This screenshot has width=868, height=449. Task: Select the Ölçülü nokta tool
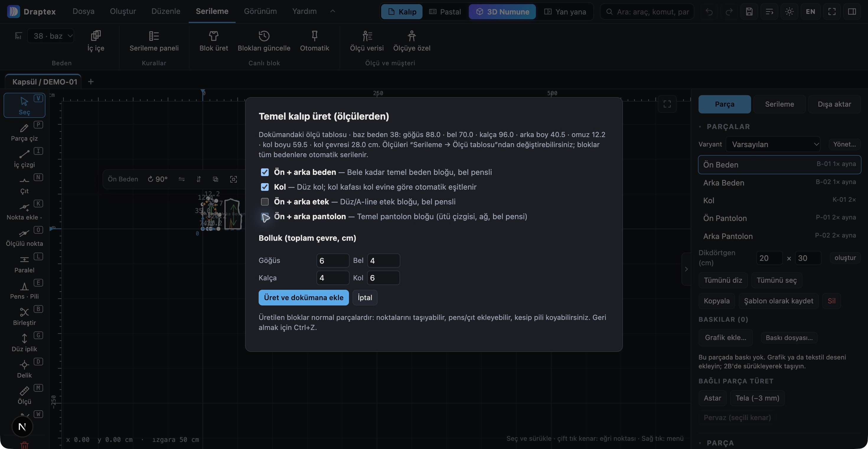click(24, 237)
